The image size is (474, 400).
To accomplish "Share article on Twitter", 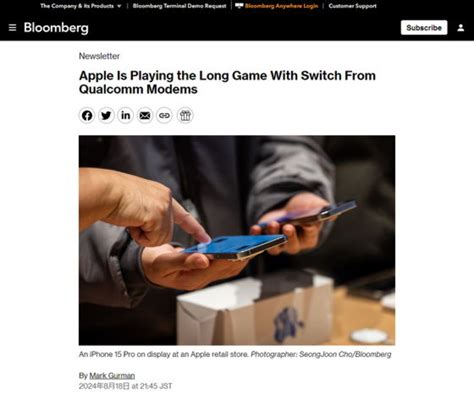I will click(106, 115).
